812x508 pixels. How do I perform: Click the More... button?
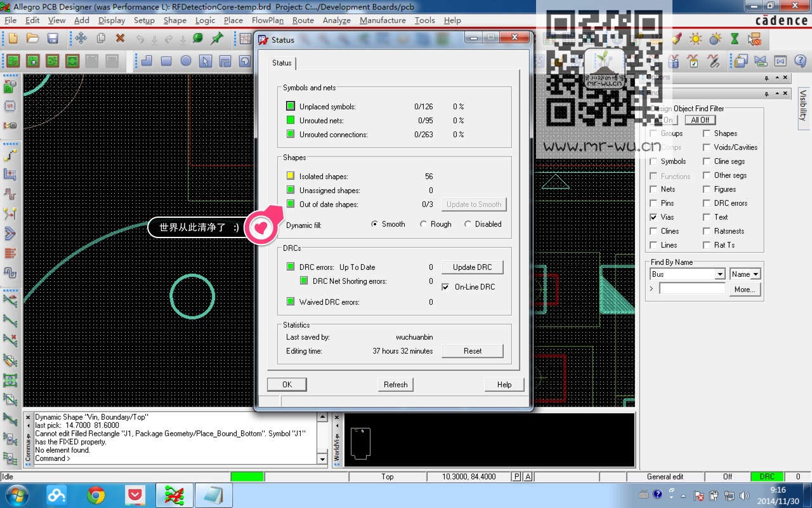[745, 290]
